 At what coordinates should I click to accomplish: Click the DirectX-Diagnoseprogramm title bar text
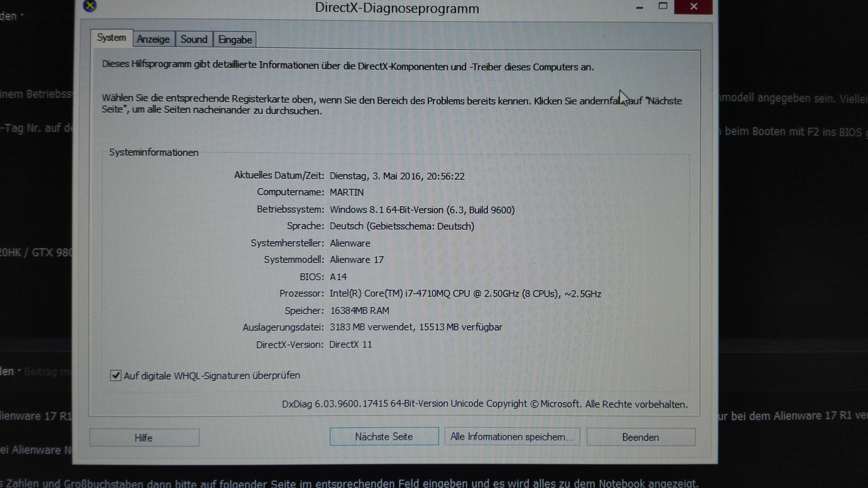pyautogui.click(x=397, y=8)
